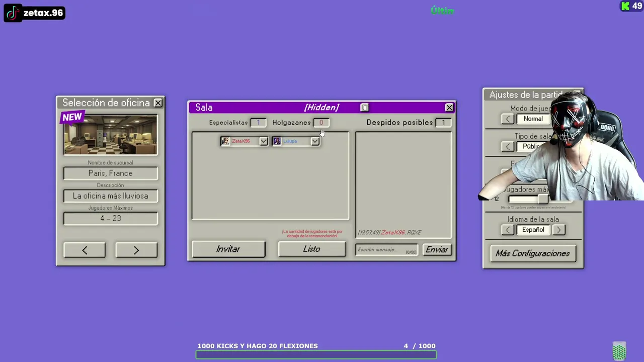Screen dimensions: 644x362
Task: Click the zetax.96 username overlay
Action: click(x=43, y=13)
